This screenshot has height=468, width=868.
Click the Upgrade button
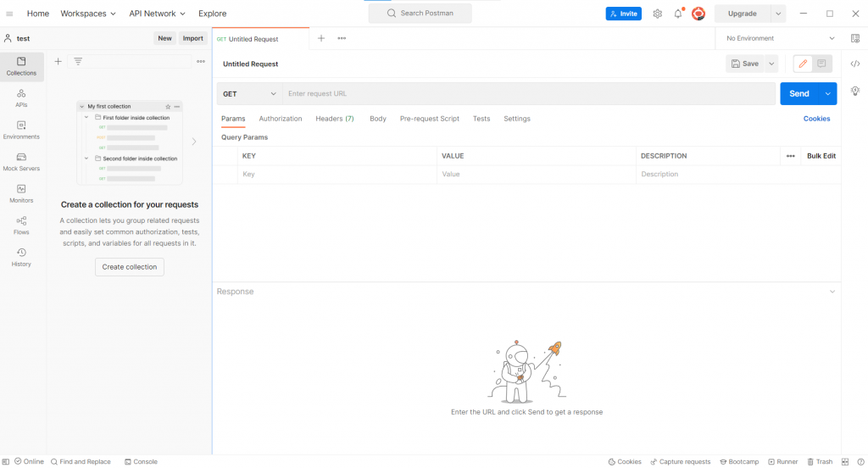click(743, 14)
